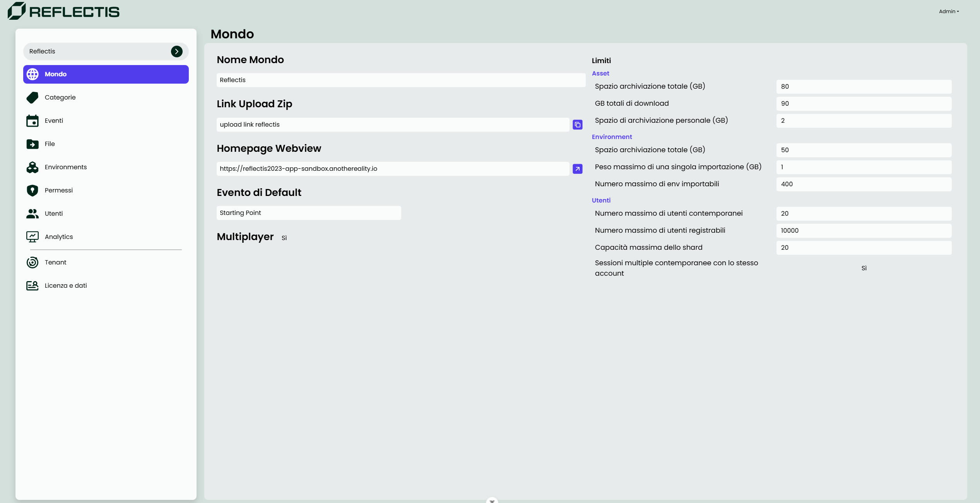Viewport: 980px width, 503px height.
Task: Open homepage webview in new tab icon
Action: pos(577,169)
